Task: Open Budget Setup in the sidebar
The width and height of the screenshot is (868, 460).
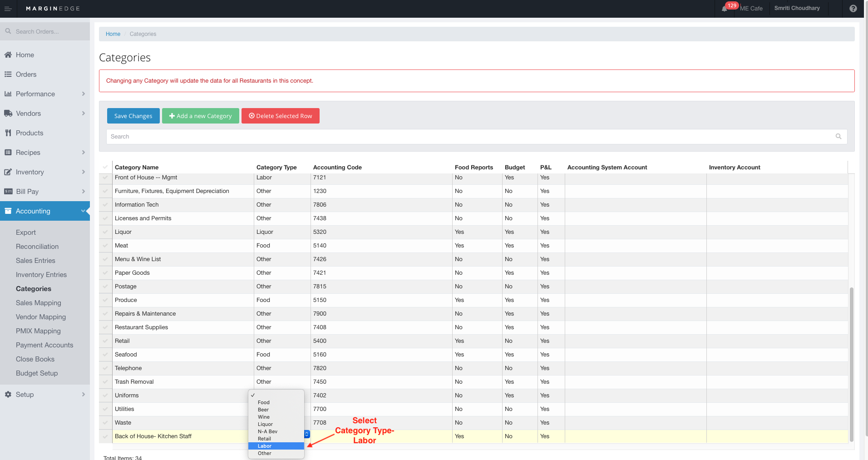Action: (37, 373)
